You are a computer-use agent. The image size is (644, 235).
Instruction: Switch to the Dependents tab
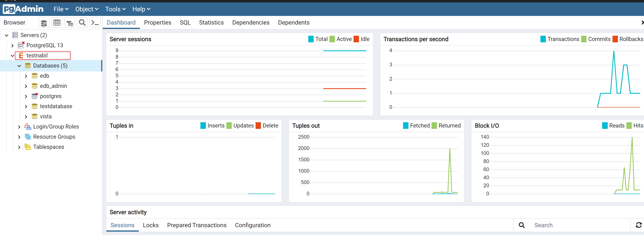tap(294, 23)
